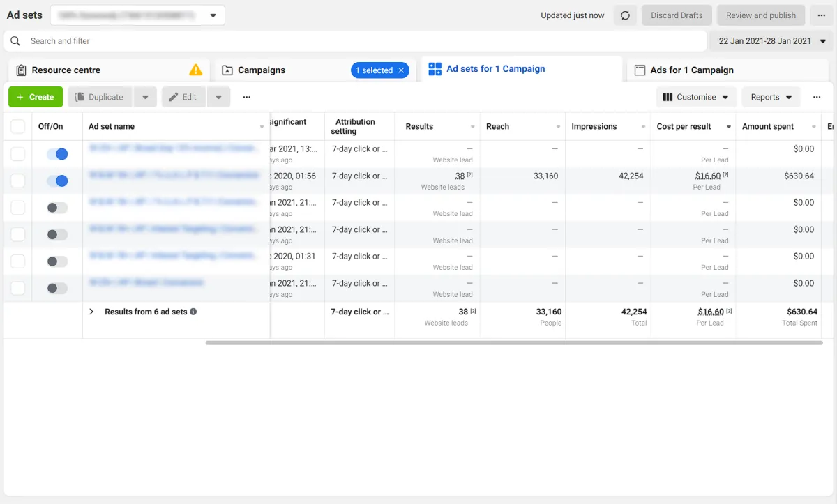837x504 pixels.
Task: Open the date range dropdown
Action: coord(771,41)
